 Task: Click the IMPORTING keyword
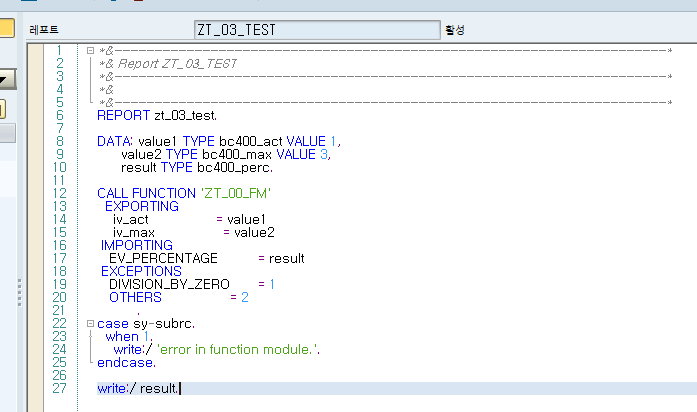[x=136, y=245]
